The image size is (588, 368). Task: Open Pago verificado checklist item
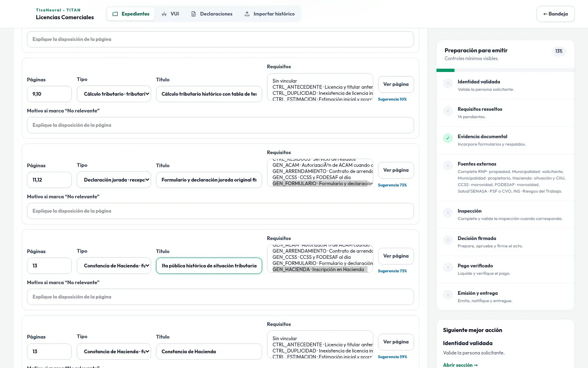pyautogui.click(x=506, y=269)
